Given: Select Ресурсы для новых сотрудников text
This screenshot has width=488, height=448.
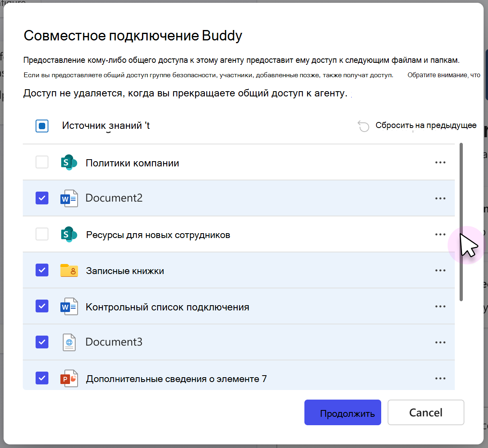Looking at the screenshot, I should tap(158, 235).
